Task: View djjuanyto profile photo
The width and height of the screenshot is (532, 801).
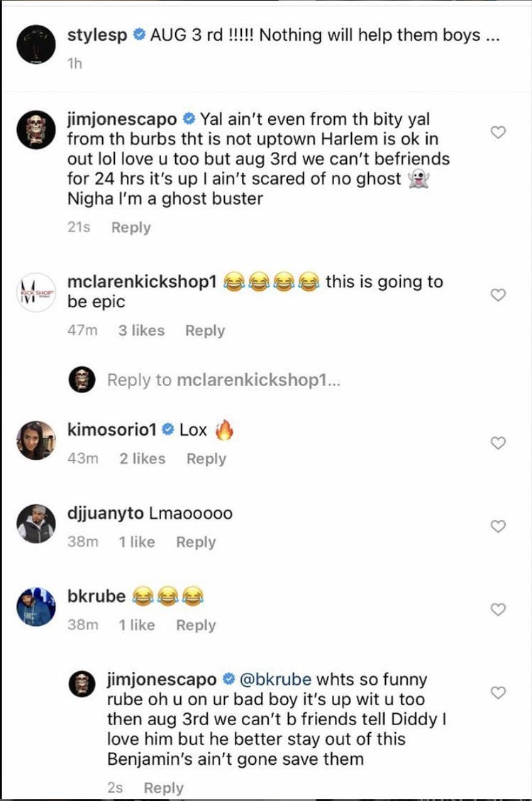Action: tap(35, 524)
